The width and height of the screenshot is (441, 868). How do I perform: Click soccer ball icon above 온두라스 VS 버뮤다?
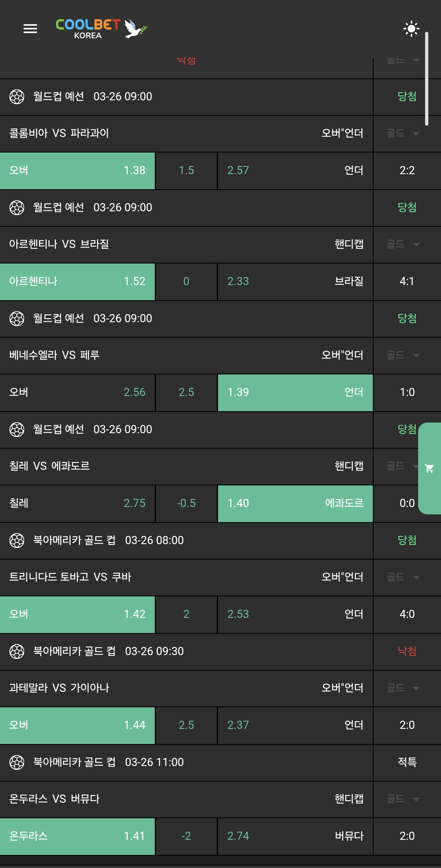coord(17,762)
